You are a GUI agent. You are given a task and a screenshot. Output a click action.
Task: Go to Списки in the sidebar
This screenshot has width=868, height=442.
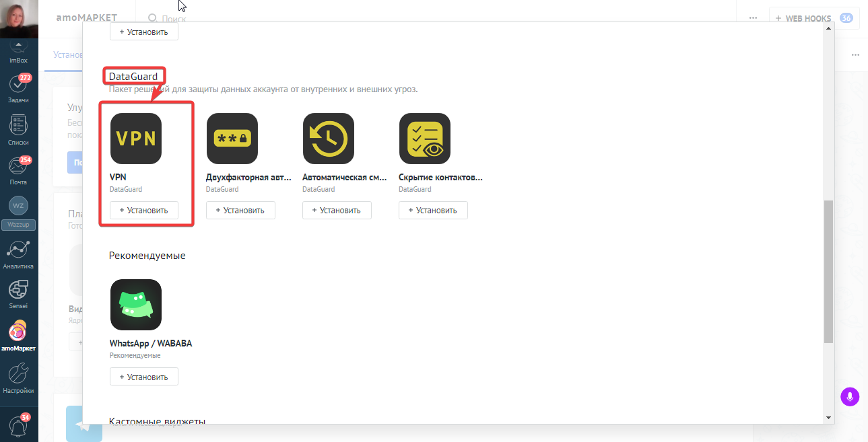tap(18, 130)
